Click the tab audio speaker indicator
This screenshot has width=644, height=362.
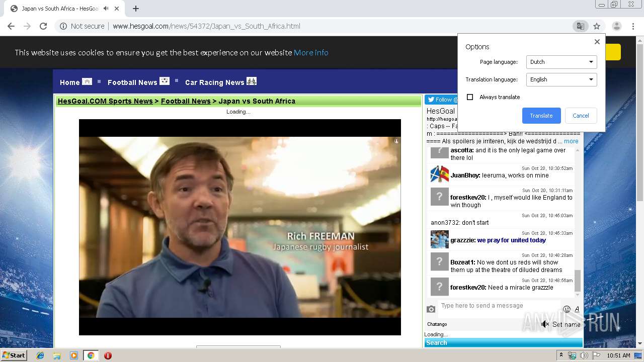click(106, 9)
